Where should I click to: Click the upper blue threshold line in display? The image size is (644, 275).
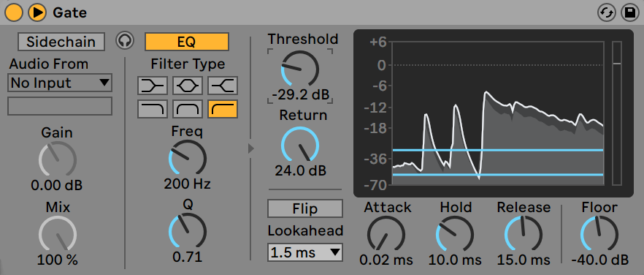pyautogui.click(x=498, y=150)
